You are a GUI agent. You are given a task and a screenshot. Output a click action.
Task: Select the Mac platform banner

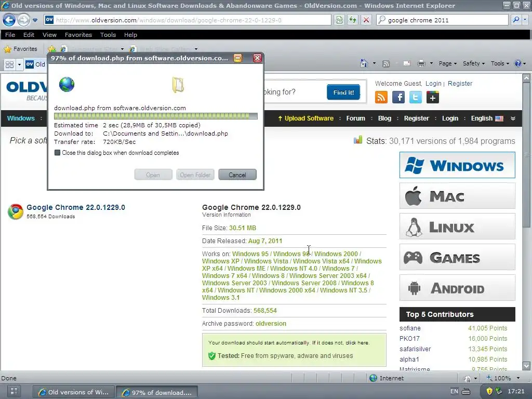(x=457, y=196)
